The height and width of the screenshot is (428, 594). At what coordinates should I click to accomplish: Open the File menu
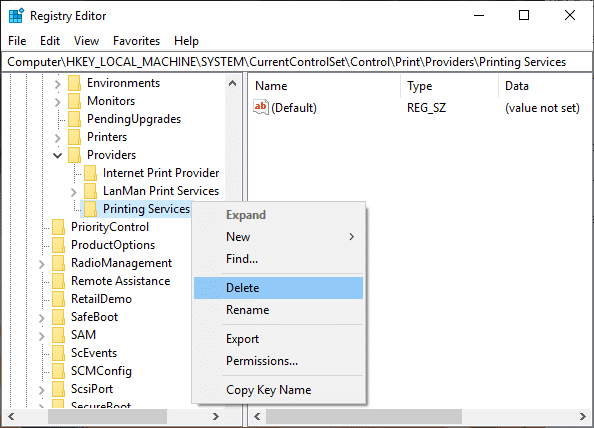coord(17,41)
